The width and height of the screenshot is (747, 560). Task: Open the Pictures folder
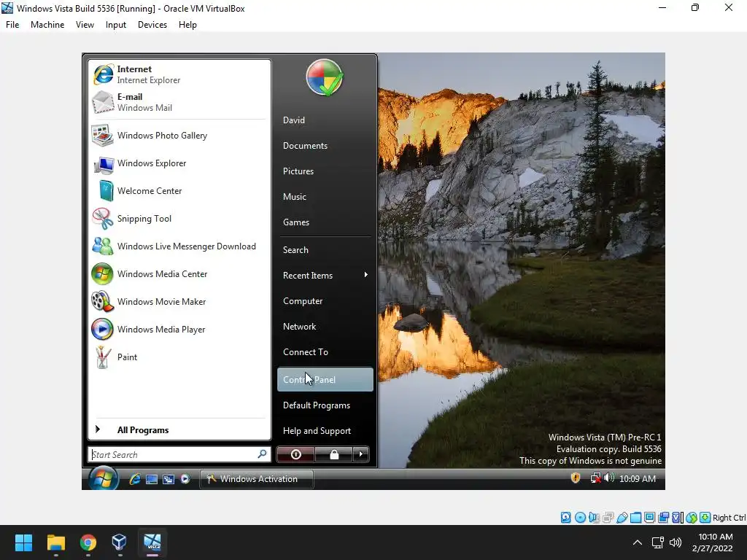325,171
